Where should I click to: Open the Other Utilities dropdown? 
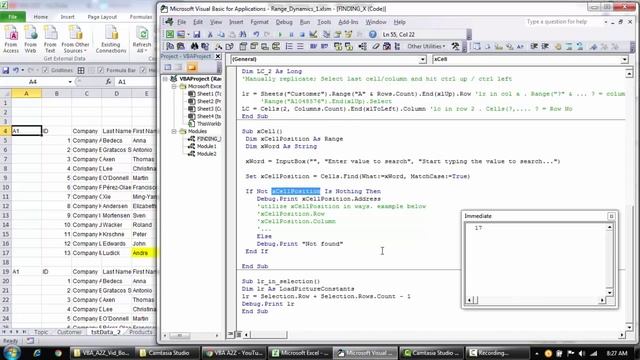pyautogui.click(x=427, y=47)
